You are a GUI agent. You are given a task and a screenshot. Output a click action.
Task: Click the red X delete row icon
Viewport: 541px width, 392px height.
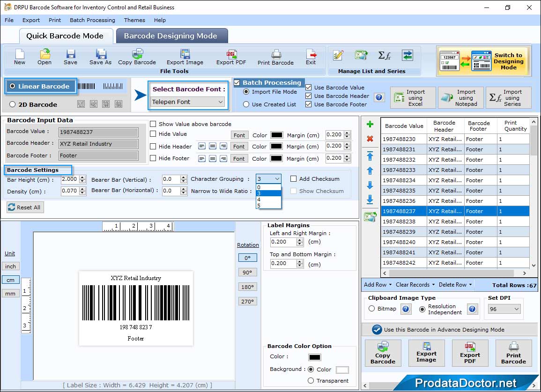pos(370,139)
